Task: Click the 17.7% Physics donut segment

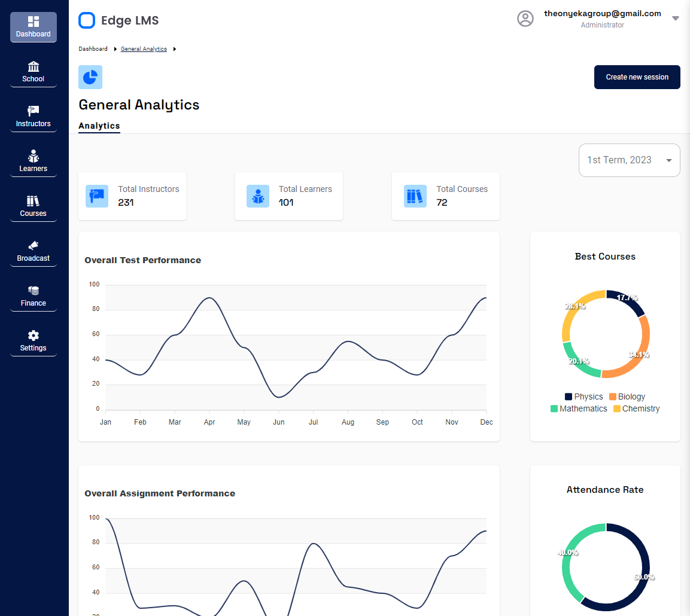Action: click(627, 300)
